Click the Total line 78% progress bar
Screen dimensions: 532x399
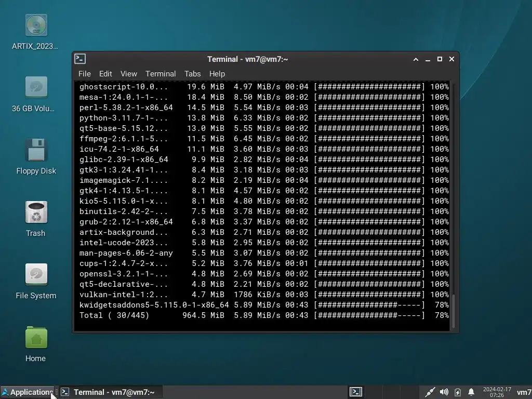(x=369, y=315)
